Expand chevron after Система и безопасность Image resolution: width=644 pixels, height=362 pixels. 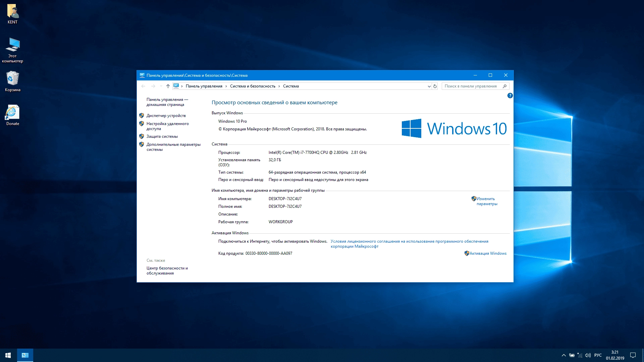pos(279,86)
